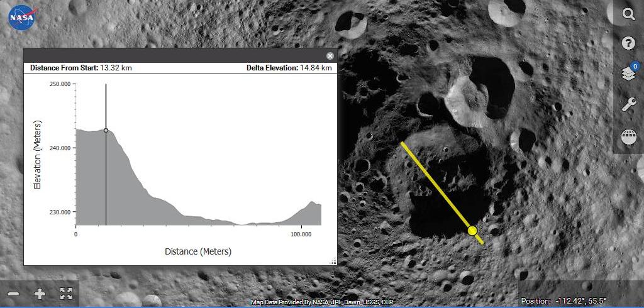This screenshot has height=308, width=644.
Task: Open the wrench tools icon
Action: (628, 104)
